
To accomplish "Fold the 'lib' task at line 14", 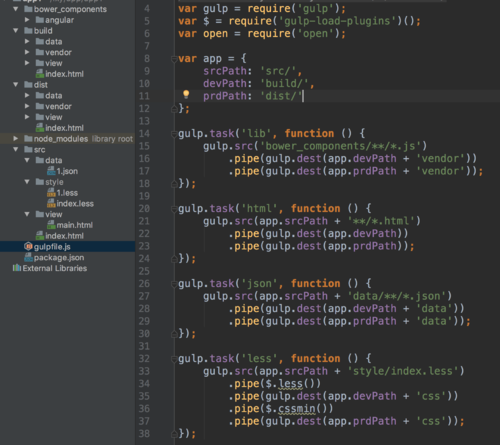I will (174, 134).
